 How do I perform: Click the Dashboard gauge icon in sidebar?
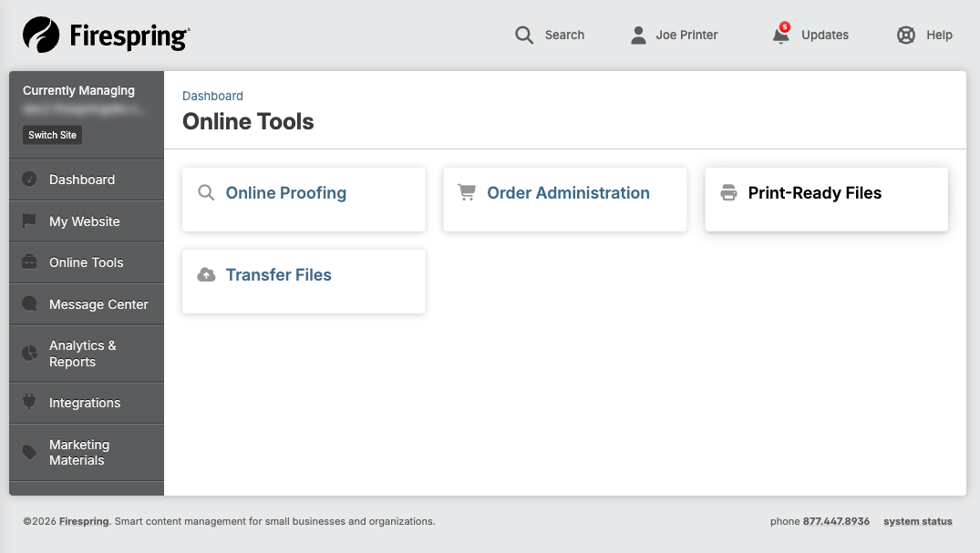pos(29,179)
